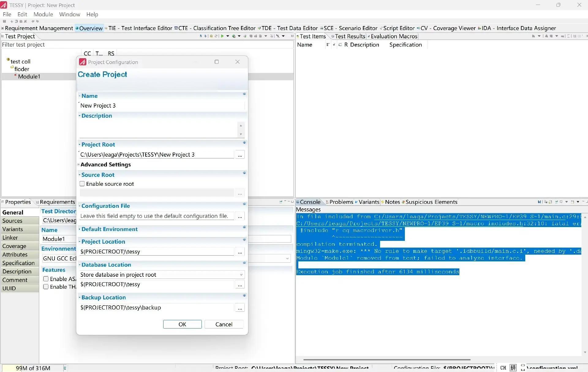The width and height of the screenshot is (588, 372).
Task: Enable source root checkbox
Action: coord(82,184)
